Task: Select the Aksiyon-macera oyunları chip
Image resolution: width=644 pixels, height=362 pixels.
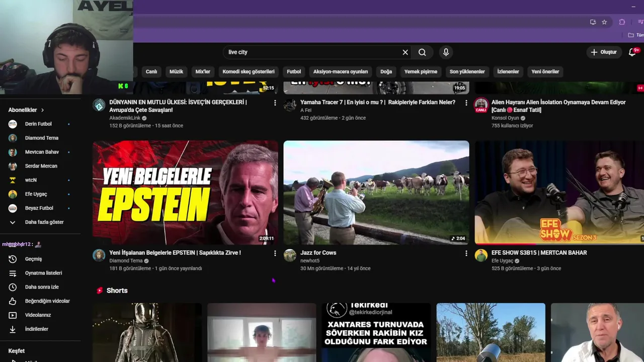Action: click(341, 71)
